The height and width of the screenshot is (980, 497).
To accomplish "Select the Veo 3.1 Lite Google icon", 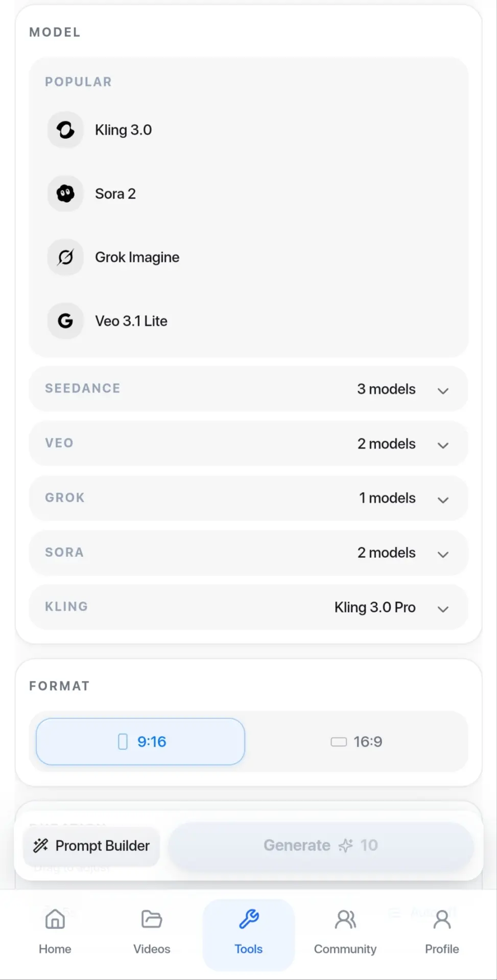I will coord(65,321).
